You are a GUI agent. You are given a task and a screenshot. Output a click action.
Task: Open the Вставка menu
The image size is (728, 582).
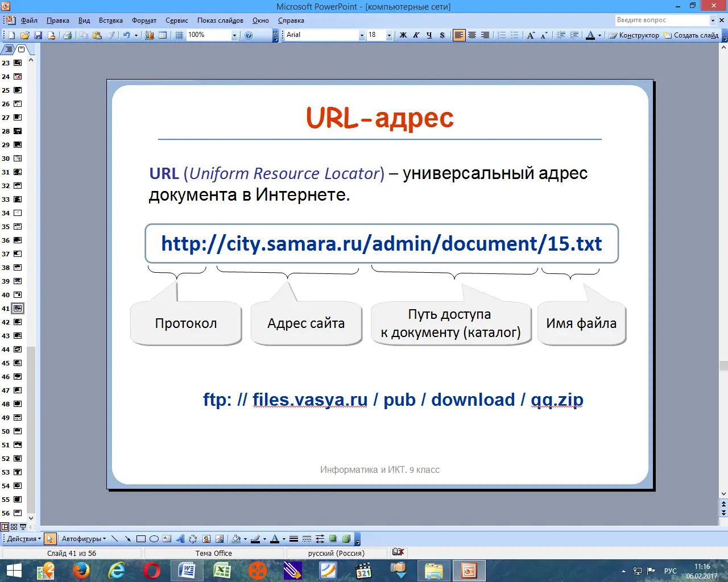point(111,20)
